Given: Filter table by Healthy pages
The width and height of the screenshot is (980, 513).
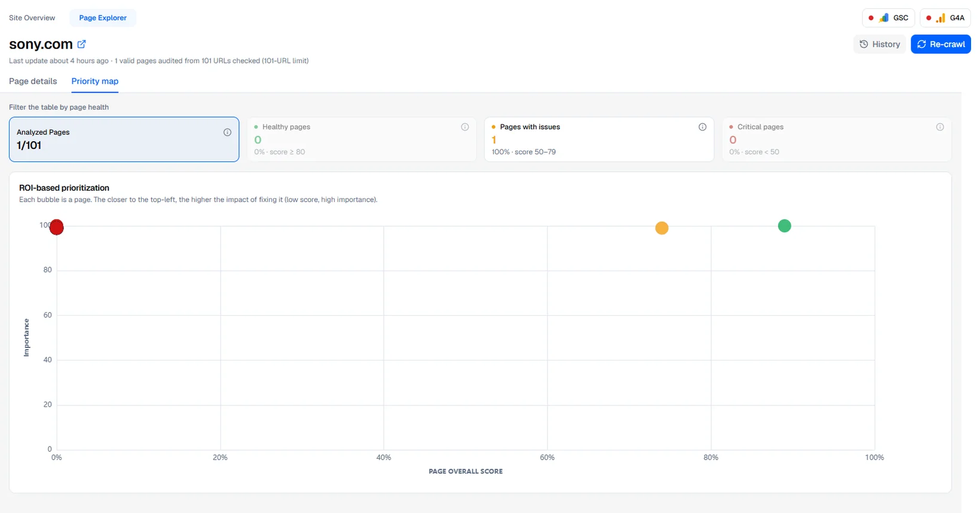Looking at the screenshot, I should pyautogui.click(x=362, y=139).
